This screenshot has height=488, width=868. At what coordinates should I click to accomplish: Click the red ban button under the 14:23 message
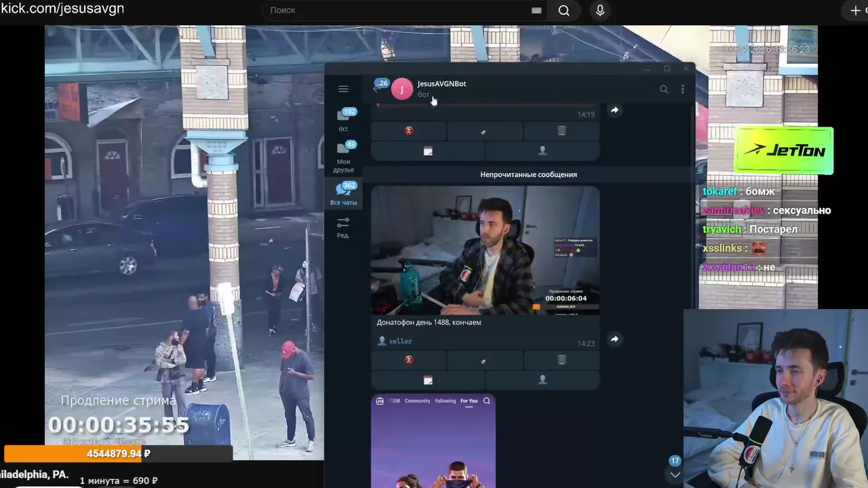[409, 360]
